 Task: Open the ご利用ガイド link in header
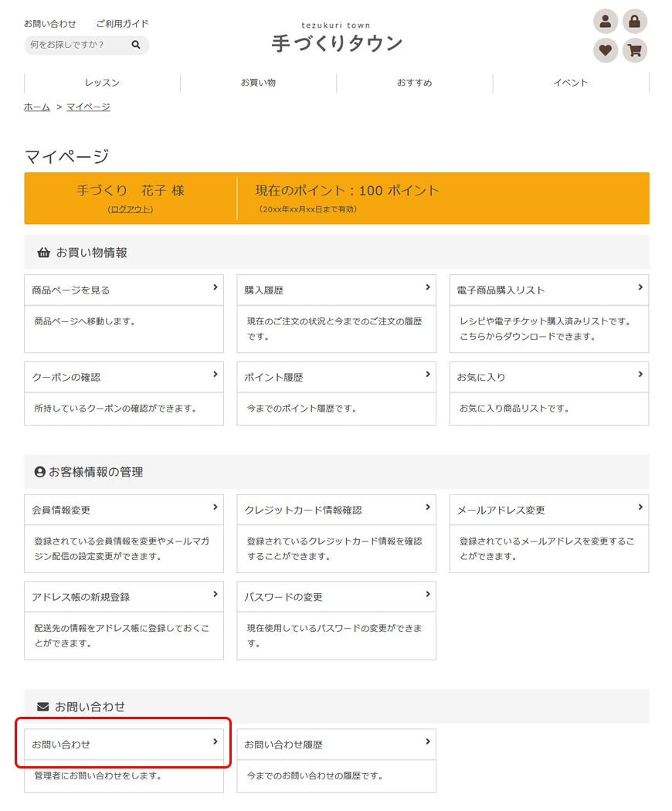pos(122,24)
